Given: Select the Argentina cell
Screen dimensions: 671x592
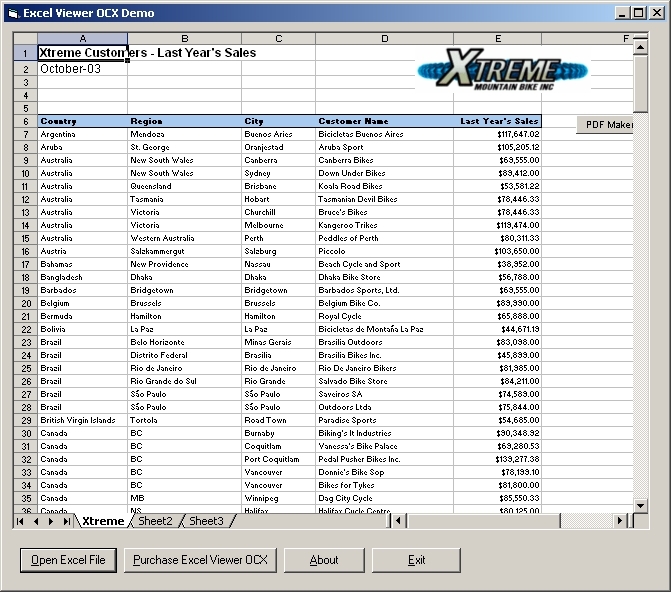Looking at the screenshot, I should pyautogui.click(x=83, y=134).
